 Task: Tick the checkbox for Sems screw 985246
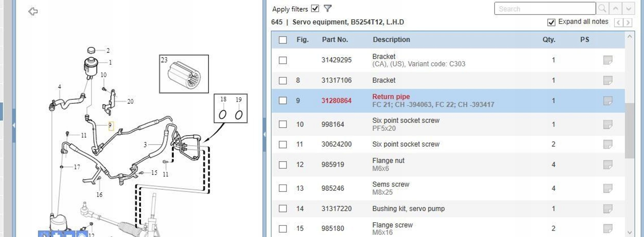point(283,188)
